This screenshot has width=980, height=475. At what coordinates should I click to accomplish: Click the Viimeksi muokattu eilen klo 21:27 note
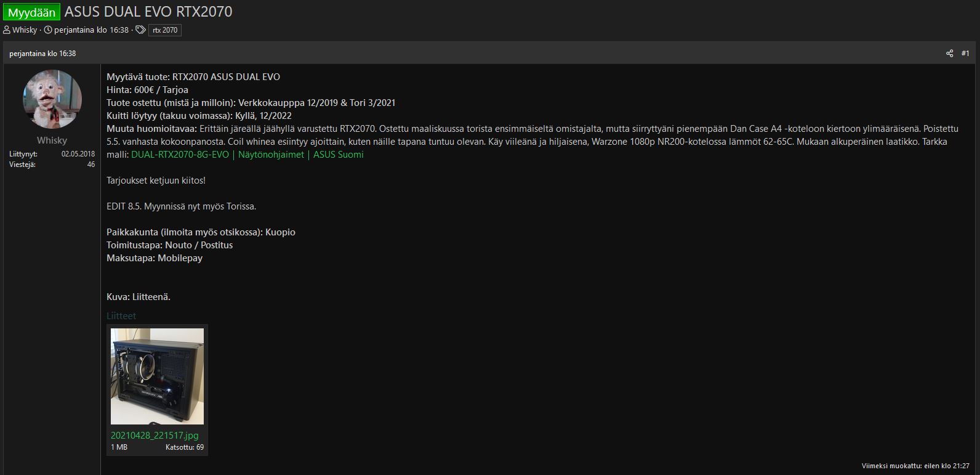click(915, 466)
